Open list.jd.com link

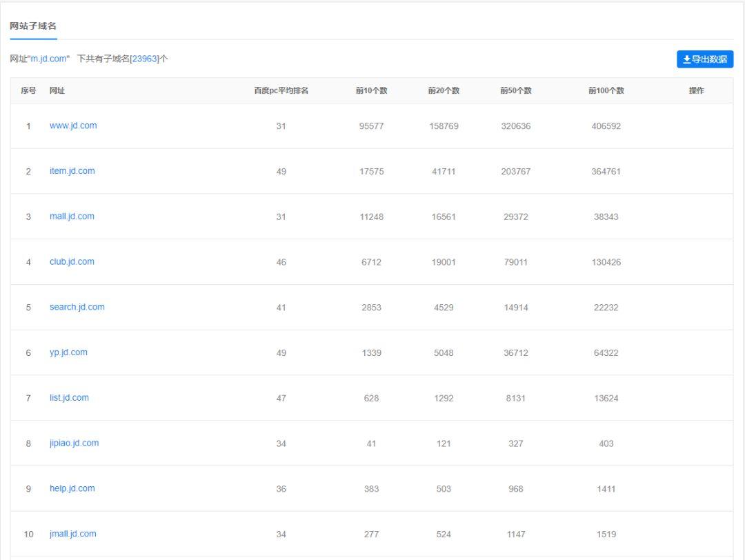pyautogui.click(x=69, y=397)
